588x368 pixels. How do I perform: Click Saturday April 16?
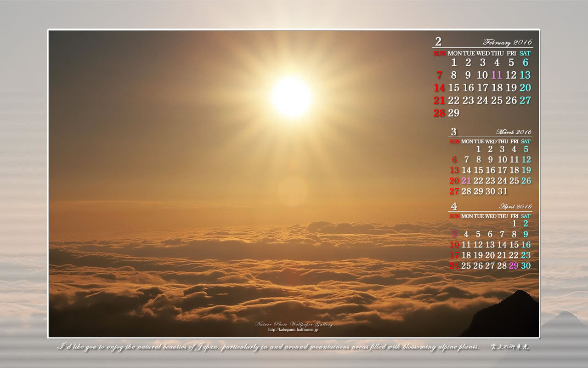526,245
